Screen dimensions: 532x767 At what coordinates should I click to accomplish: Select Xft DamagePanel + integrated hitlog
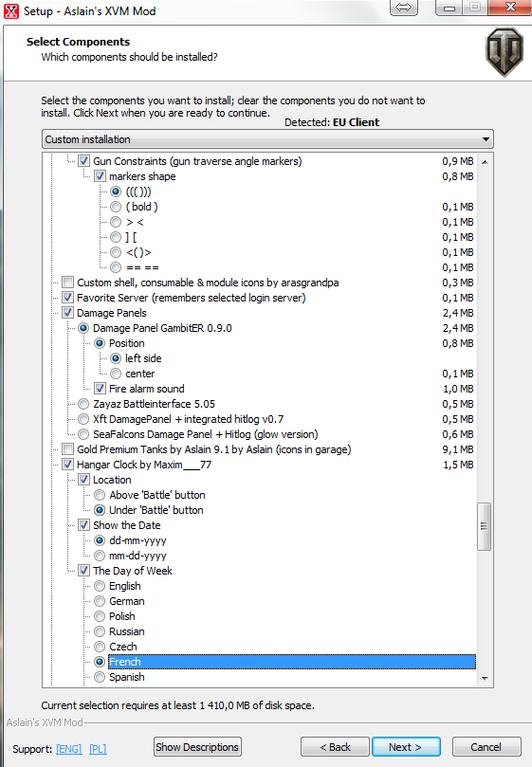(x=83, y=419)
